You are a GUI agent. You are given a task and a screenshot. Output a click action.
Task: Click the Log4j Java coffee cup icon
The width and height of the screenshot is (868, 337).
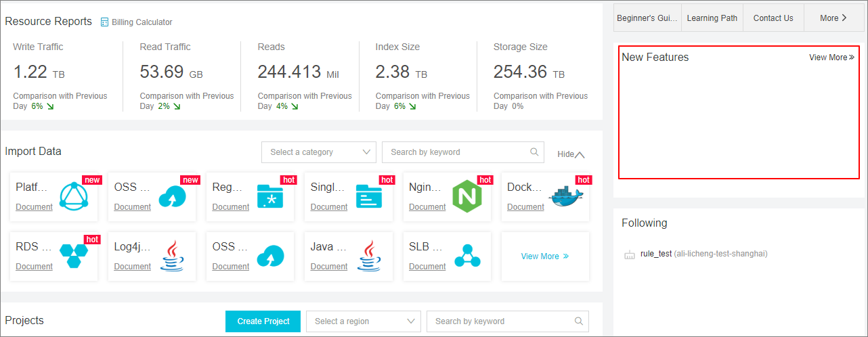(x=172, y=256)
